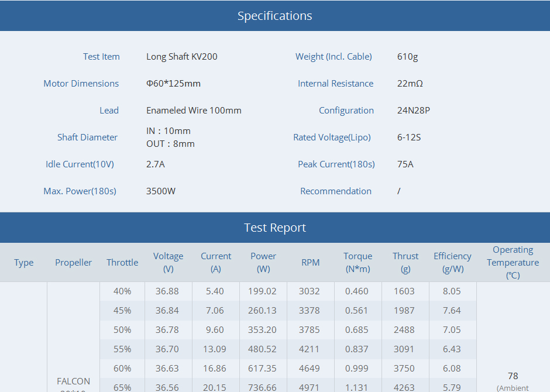Select the 40% throttle row cell
Image resolution: width=550 pixels, height=392 pixels.
tap(122, 291)
